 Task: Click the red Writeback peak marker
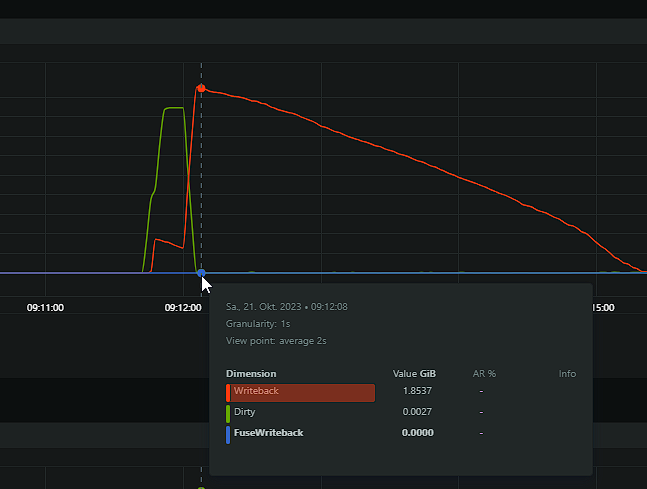201,88
